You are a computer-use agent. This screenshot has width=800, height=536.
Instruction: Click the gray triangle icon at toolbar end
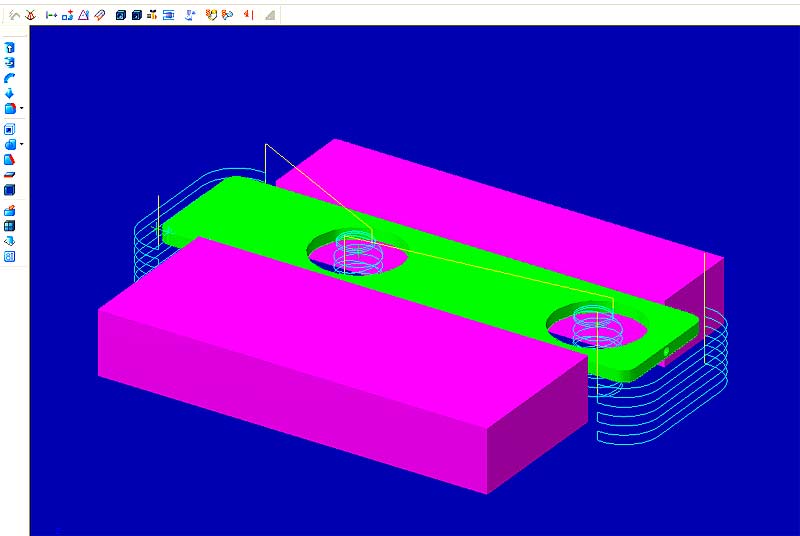click(x=270, y=15)
